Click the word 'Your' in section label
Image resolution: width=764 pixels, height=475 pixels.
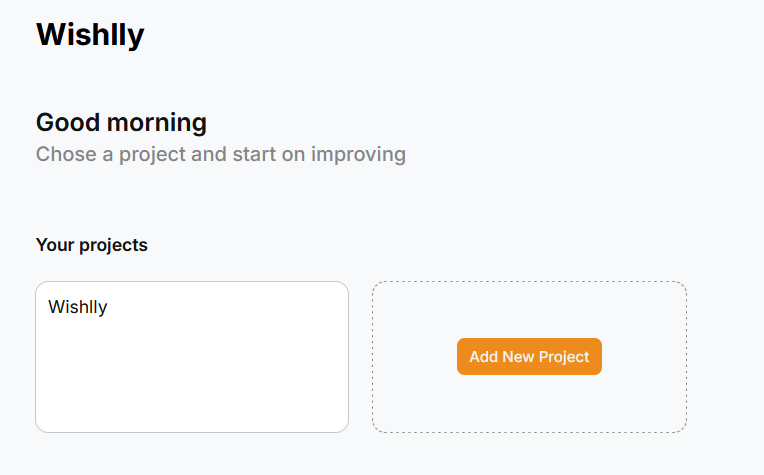pyautogui.click(x=54, y=245)
